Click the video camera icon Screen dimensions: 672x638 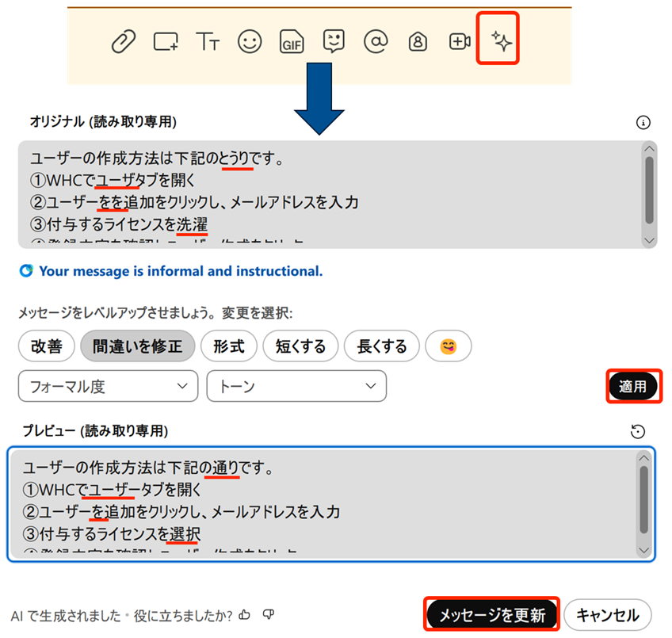point(460,42)
